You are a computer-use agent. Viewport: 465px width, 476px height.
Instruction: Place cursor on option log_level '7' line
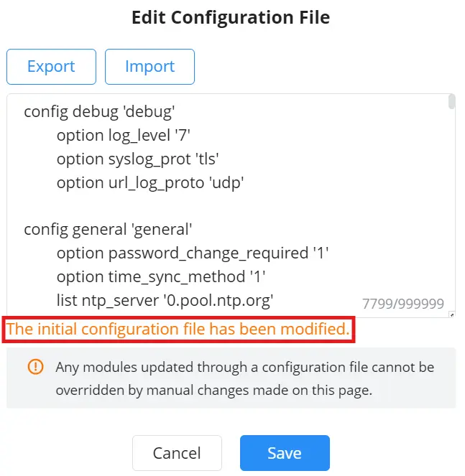tap(124, 136)
